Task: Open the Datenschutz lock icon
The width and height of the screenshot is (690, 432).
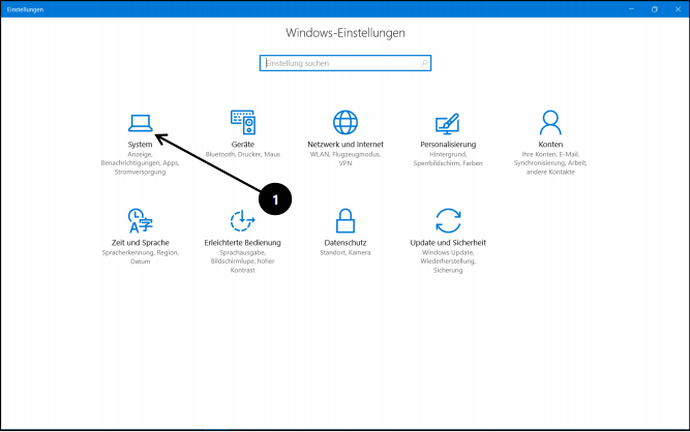Action: (345, 220)
